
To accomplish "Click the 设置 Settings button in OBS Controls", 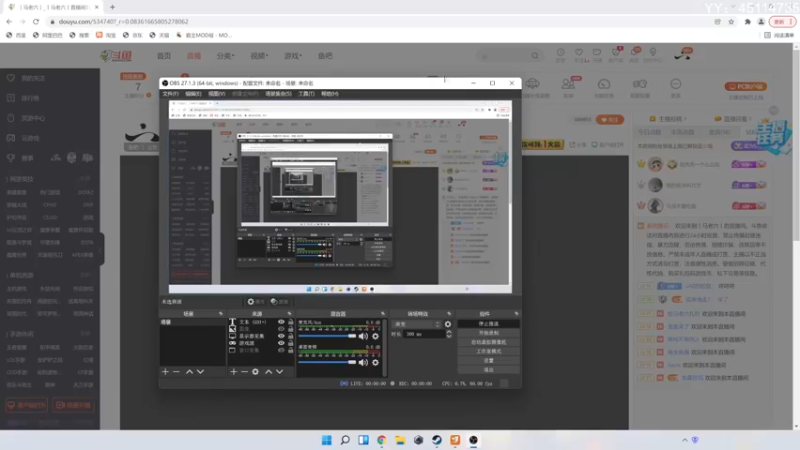I will tap(488, 361).
